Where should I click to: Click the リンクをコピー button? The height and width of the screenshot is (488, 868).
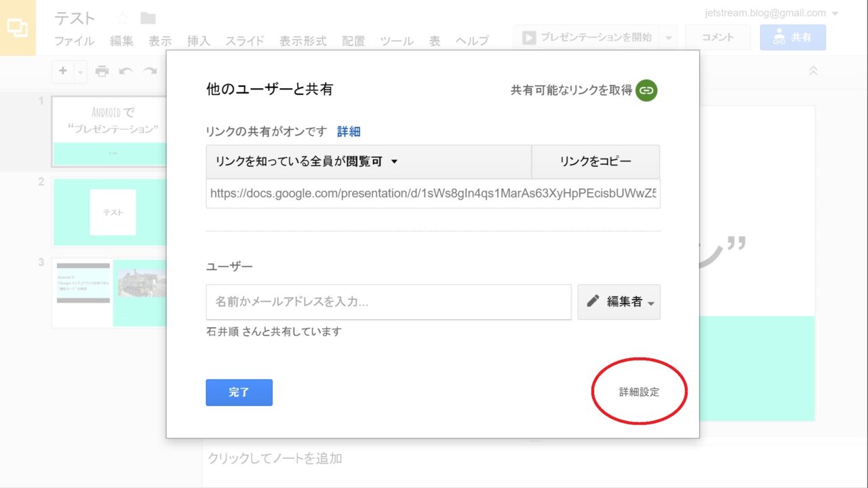pyautogui.click(x=595, y=162)
